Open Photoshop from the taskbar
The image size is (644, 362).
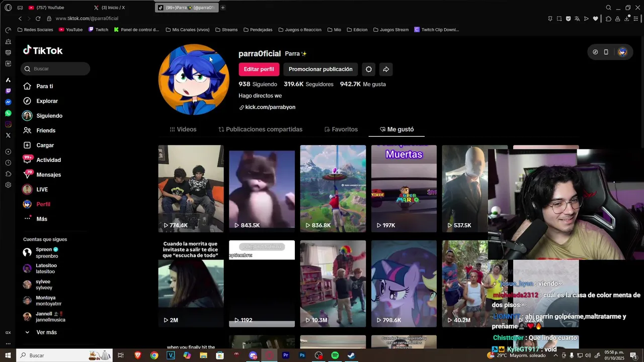click(x=302, y=355)
